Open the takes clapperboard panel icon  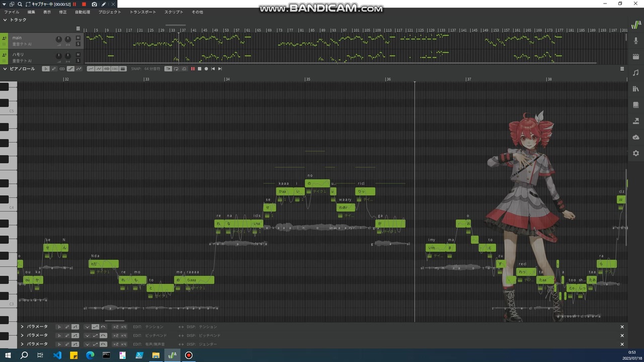pyautogui.click(x=636, y=57)
